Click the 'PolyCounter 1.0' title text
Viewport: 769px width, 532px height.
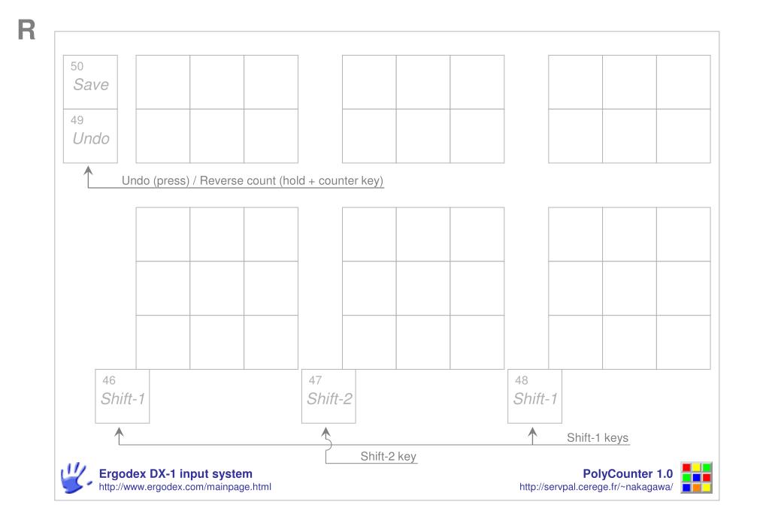click(628, 473)
